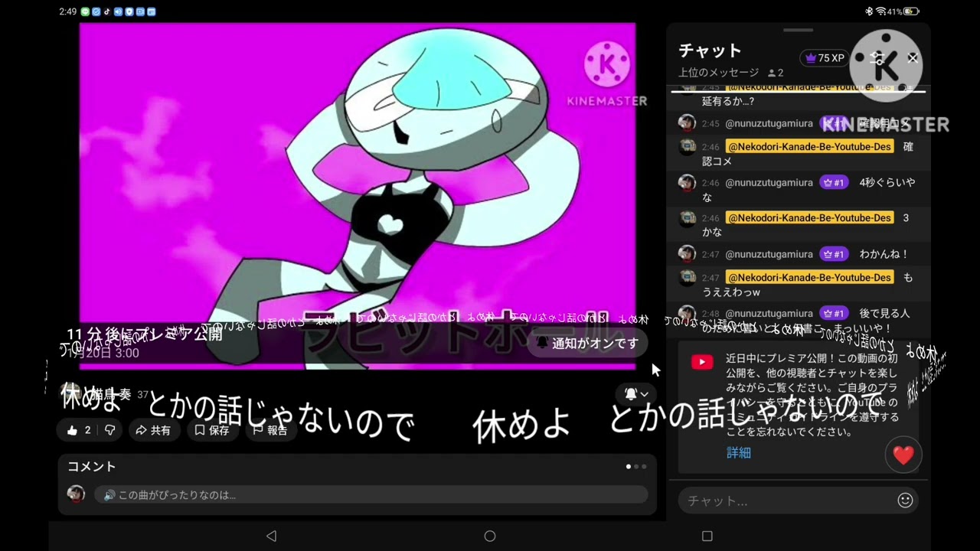Tap the 通知がオンです notification pill
The width and height of the screenshot is (980, 551).
[587, 343]
